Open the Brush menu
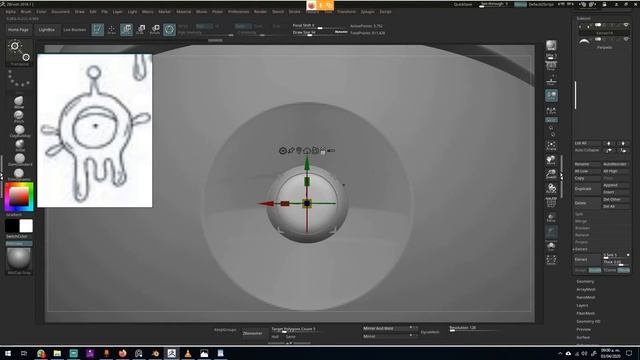Image resolution: width=640 pixels, height=360 pixels. 26,12
